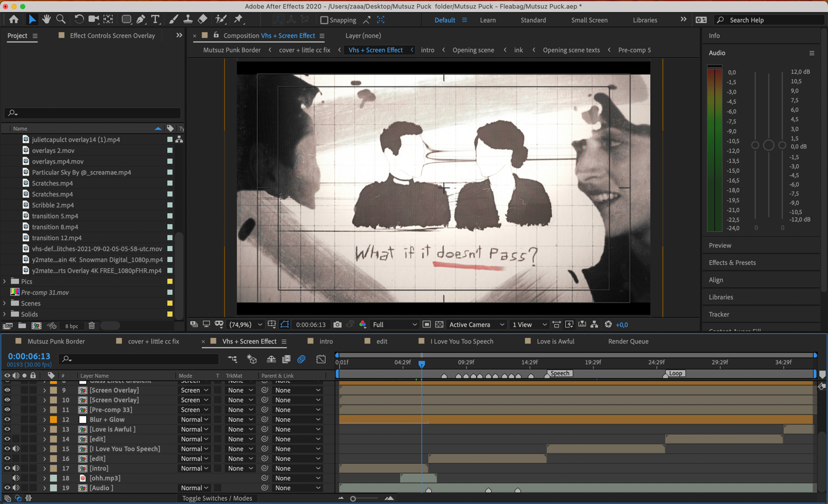The width and height of the screenshot is (828, 504).
Task: Select the Selection arrow tool
Action: (32, 19)
